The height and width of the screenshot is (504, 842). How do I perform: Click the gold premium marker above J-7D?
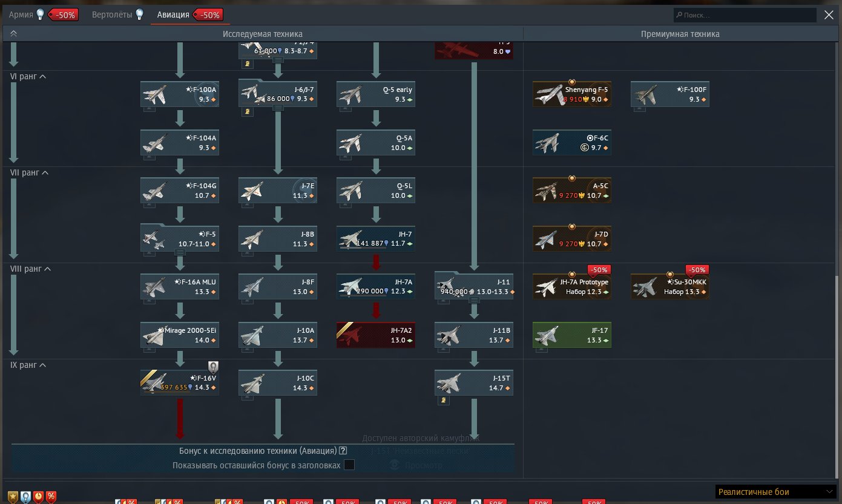[572, 226]
